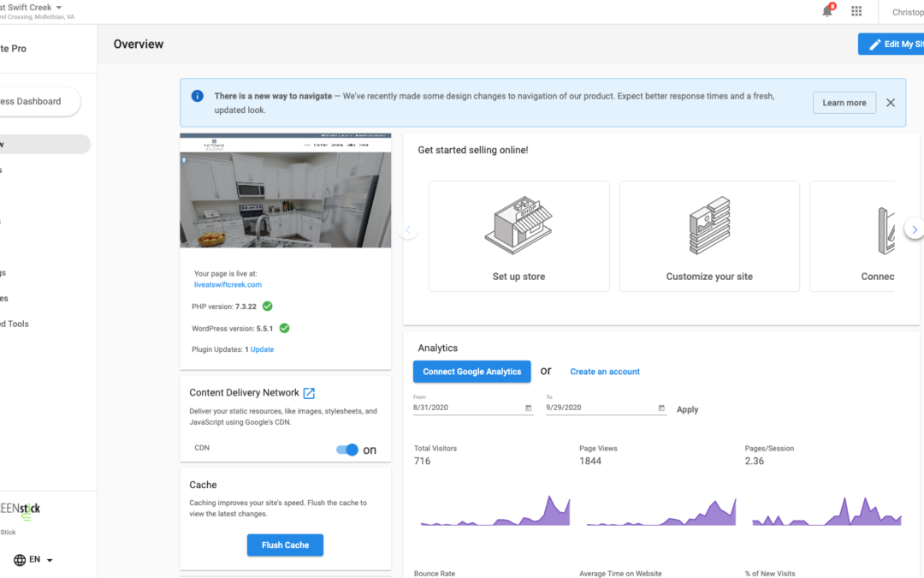924x578 pixels.
Task: Click the Connect Google Analytics button
Action: tap(471, 372)
